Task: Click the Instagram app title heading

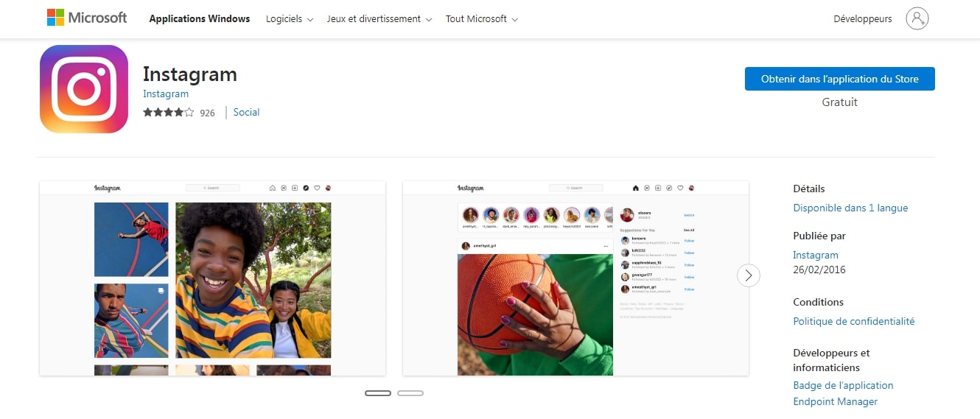Action: tap(190, 74)
